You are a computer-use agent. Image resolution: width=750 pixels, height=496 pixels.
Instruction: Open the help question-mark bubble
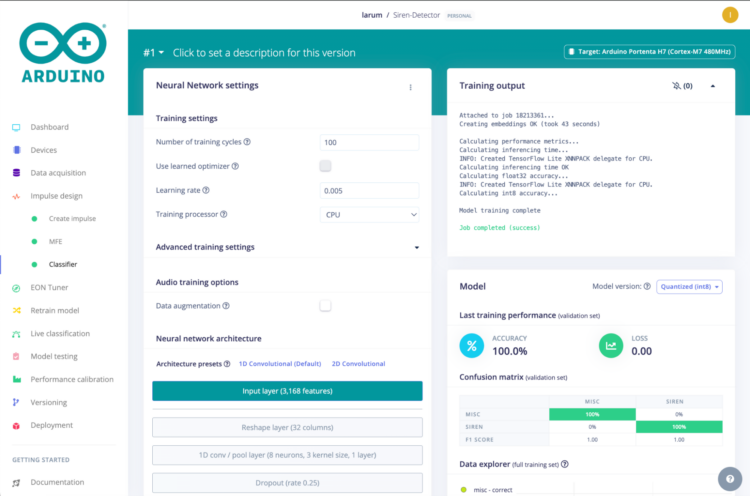730,479
